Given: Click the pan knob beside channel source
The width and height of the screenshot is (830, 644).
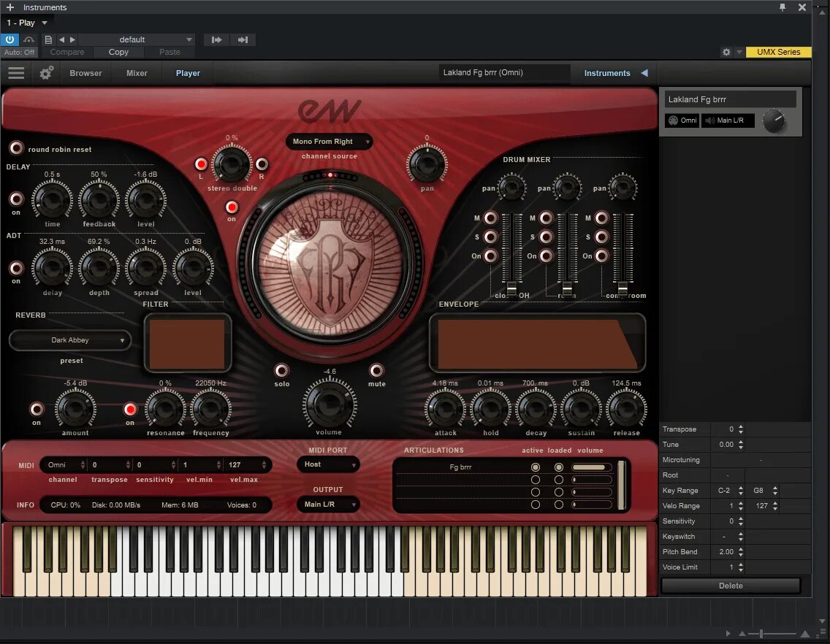Looking at the screenshot, I should pos(427,164).
